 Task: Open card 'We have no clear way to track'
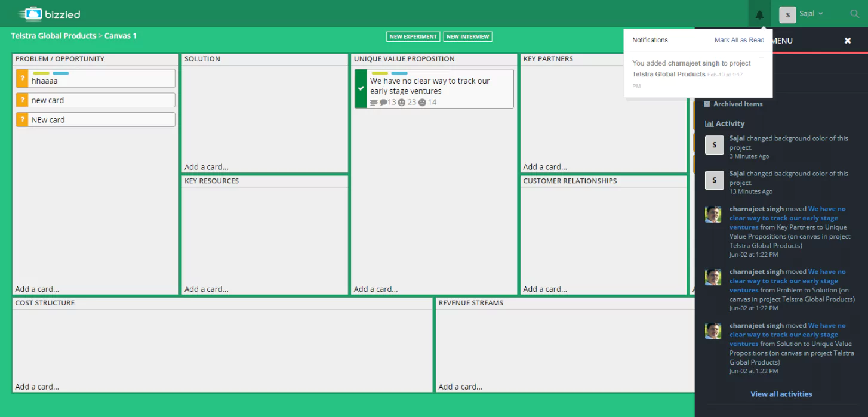click(434, 88)
